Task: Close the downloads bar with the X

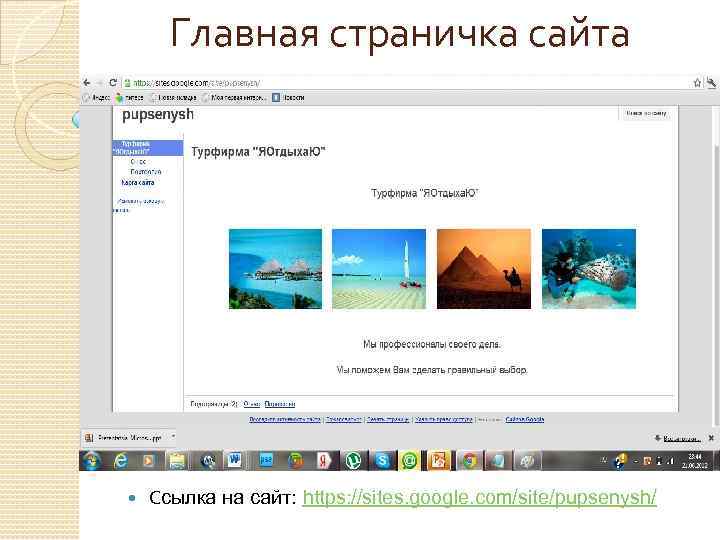Action: [x=711, y=438]
